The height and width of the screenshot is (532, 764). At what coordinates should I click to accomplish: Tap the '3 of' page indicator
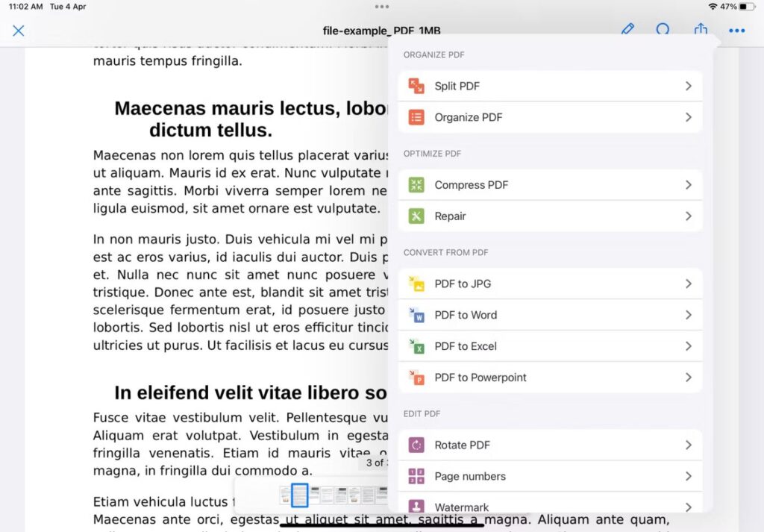coord(376,463)
